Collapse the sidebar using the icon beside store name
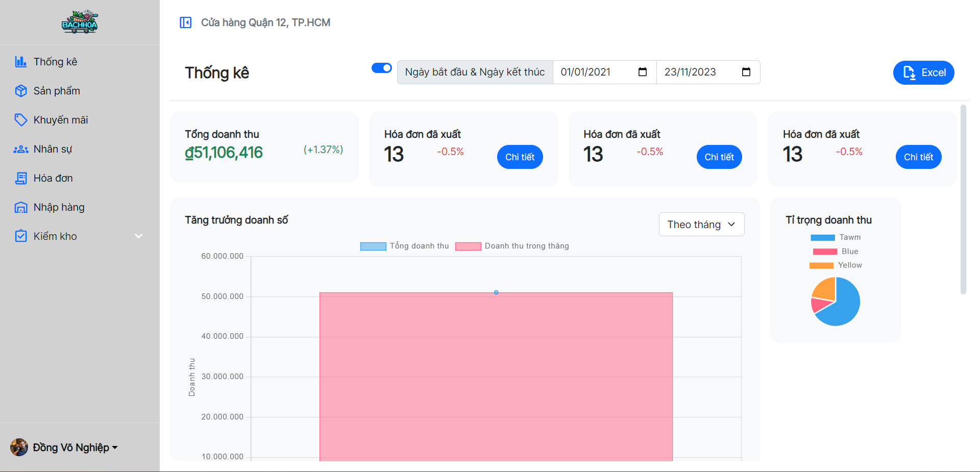This screenshot has width=980, height=472. [x=186, y=22]
